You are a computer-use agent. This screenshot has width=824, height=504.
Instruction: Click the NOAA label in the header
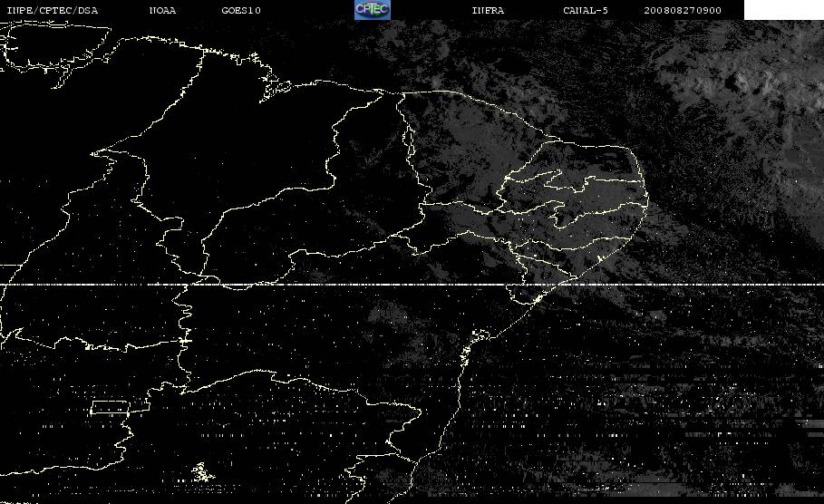pyautogui.click(x=163, y=11)
